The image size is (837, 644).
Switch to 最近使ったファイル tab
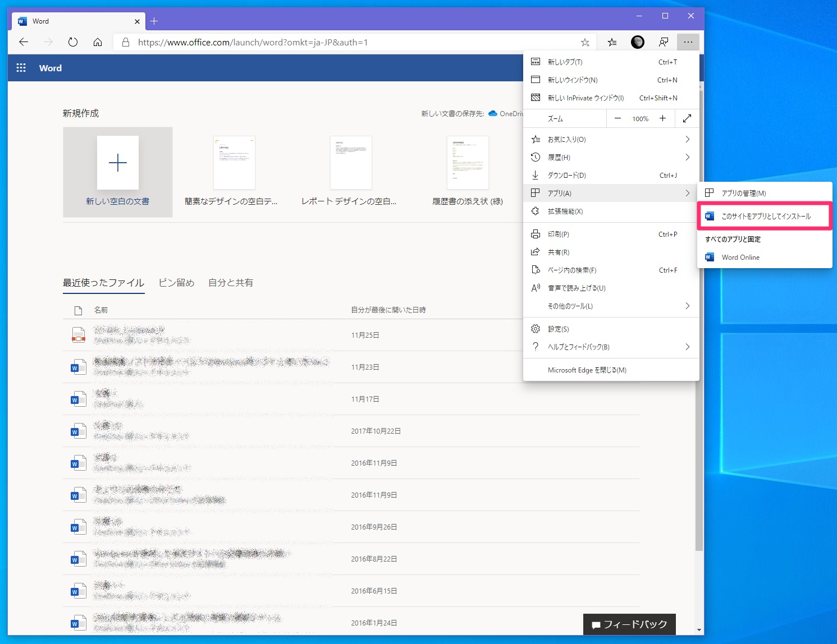pos(104,283)
